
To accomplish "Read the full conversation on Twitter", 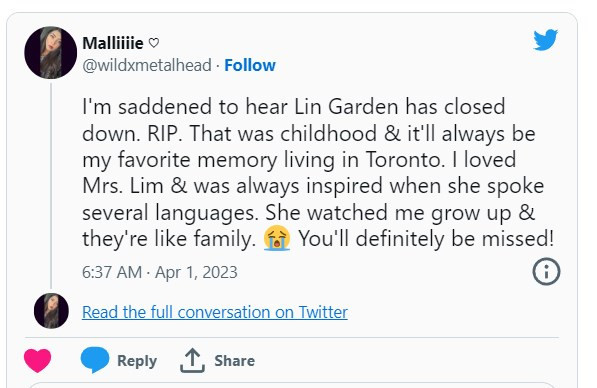I will [x=215, y=312].
